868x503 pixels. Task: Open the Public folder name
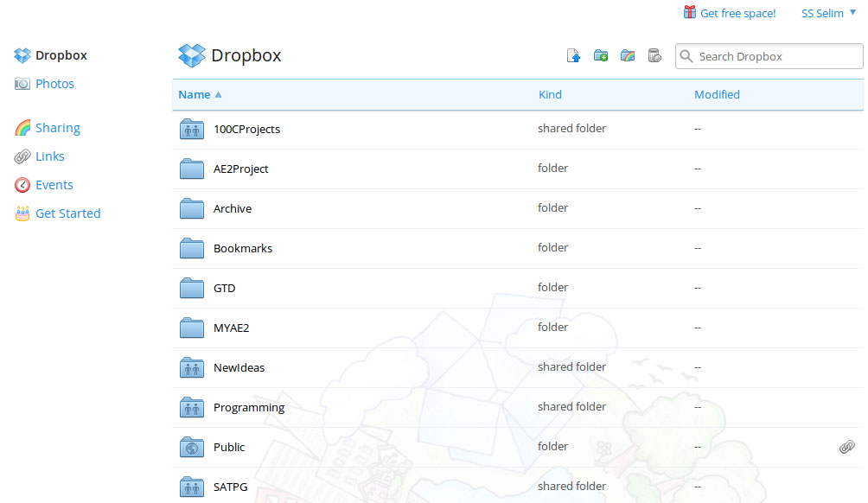point(229,447)
